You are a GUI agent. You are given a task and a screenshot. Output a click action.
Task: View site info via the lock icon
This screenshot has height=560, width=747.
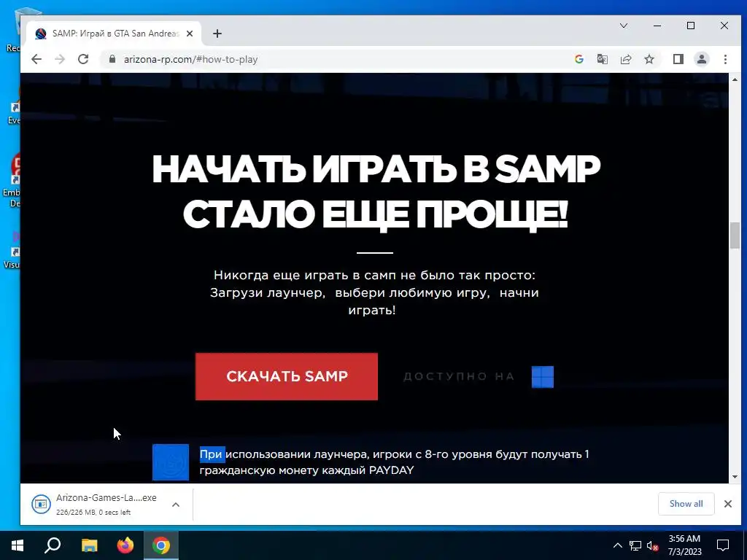[112, 59]
